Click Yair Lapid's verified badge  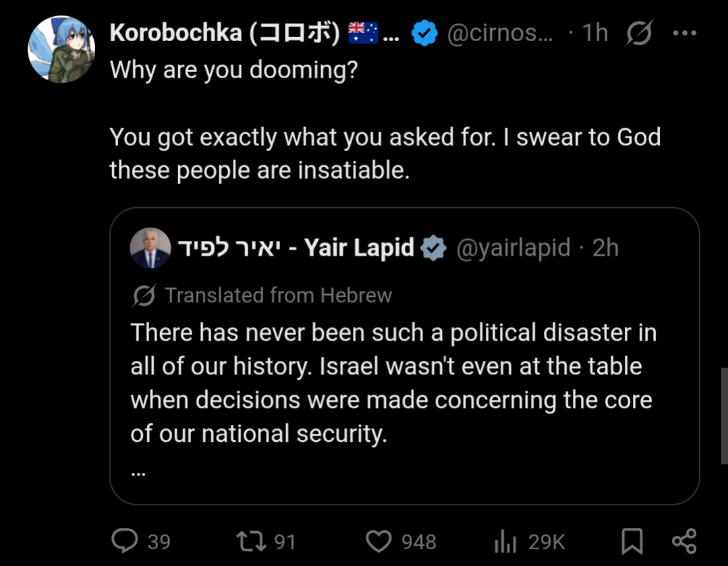point(433,248)
